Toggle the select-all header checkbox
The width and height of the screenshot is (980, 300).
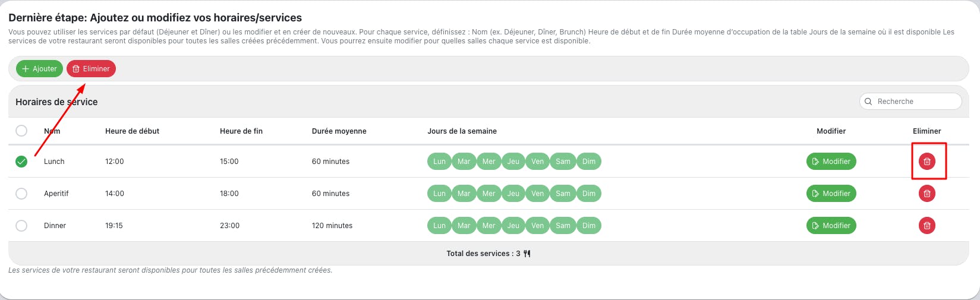pyautogui.click(x=21, y=131)
